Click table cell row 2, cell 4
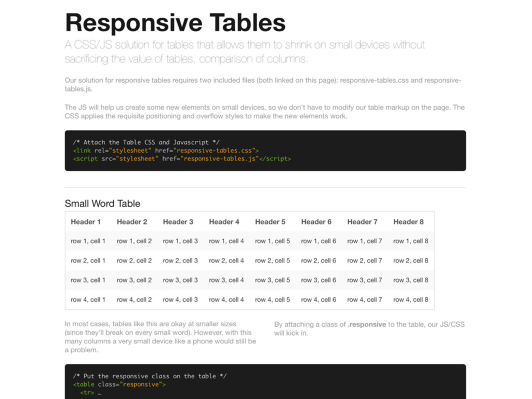This screenshot has width=532, height=399. [x=227, y=261]
